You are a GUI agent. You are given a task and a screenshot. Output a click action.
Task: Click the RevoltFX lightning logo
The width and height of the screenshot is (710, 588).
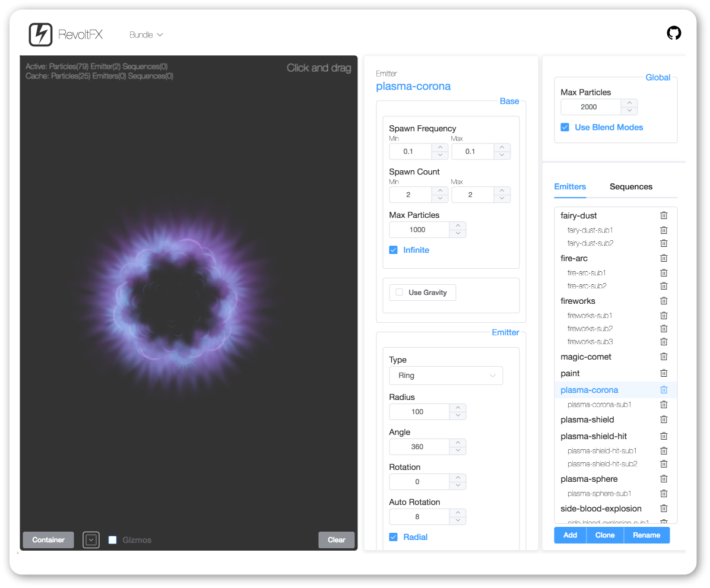(40, 34)
